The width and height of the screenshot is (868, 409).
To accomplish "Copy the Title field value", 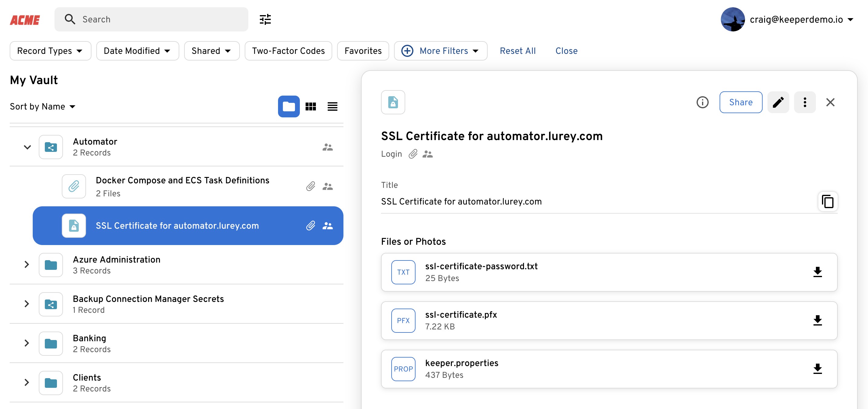I will 827,202.
